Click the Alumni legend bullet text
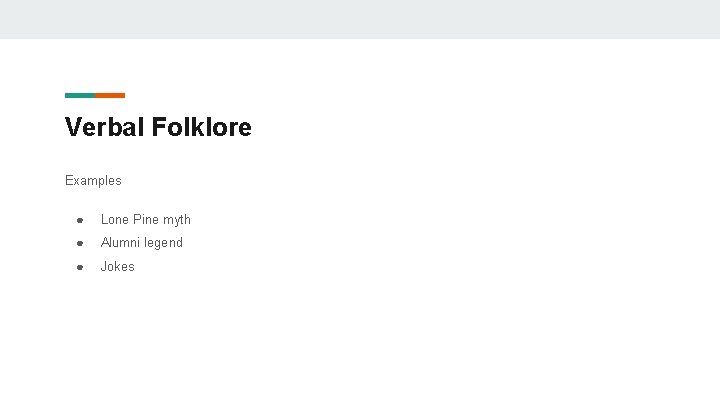The image size is (720, 405). (x=142, y=243)
